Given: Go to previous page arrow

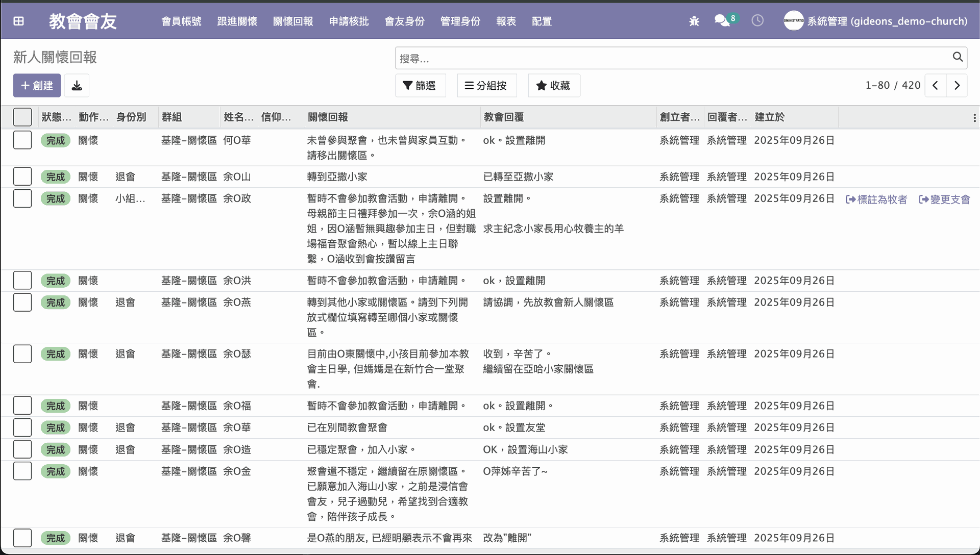Looking at the screenshot, I should pos(935,85).
